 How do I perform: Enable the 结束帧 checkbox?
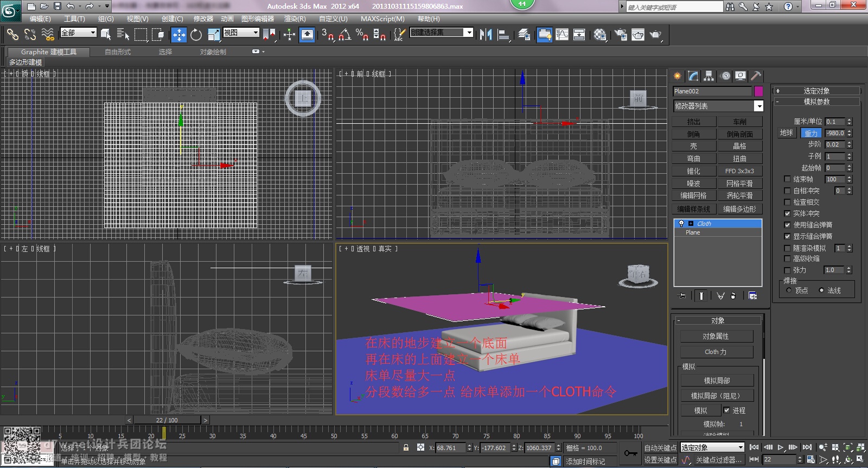(x=787, y=179)
